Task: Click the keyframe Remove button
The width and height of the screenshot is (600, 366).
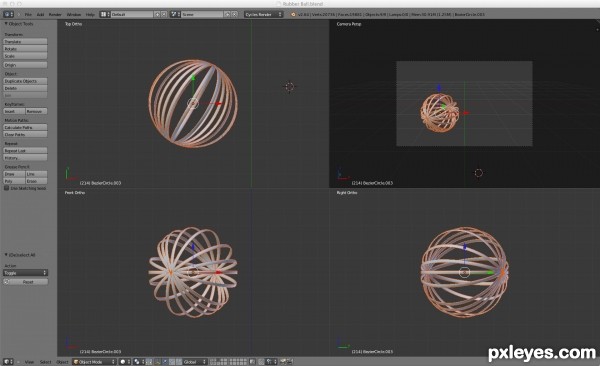Action: pyautogui.click(x=36, y=111)
